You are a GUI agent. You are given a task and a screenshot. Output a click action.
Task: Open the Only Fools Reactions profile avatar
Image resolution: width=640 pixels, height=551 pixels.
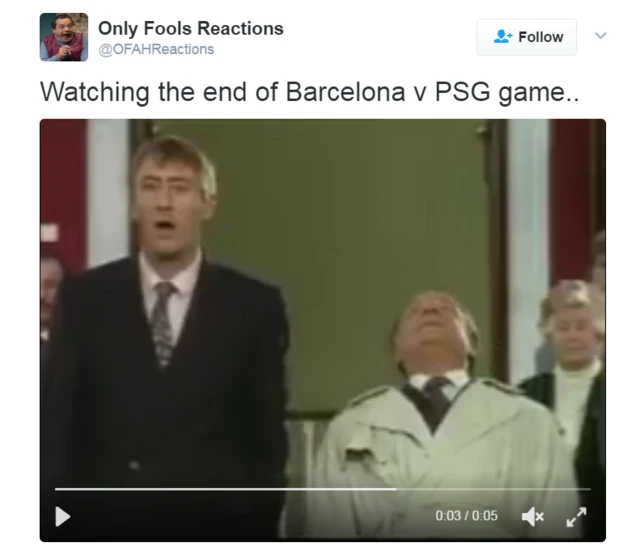click(x=64, y=37)
